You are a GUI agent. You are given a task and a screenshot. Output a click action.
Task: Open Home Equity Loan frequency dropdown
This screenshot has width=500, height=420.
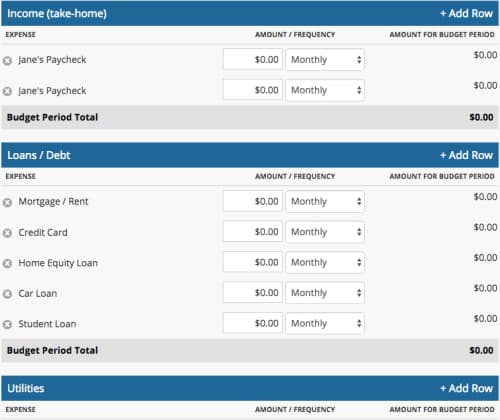[325, 262]
